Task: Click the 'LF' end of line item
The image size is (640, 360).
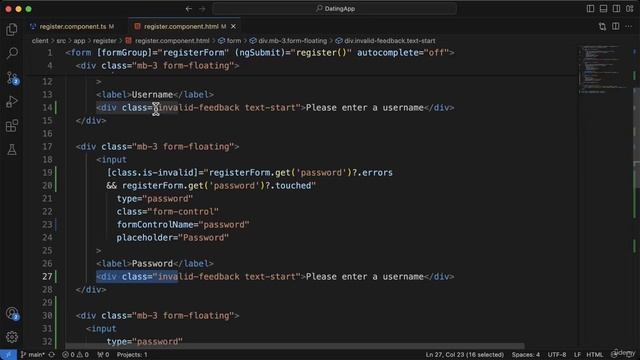Action: click(x=577, y=355)
